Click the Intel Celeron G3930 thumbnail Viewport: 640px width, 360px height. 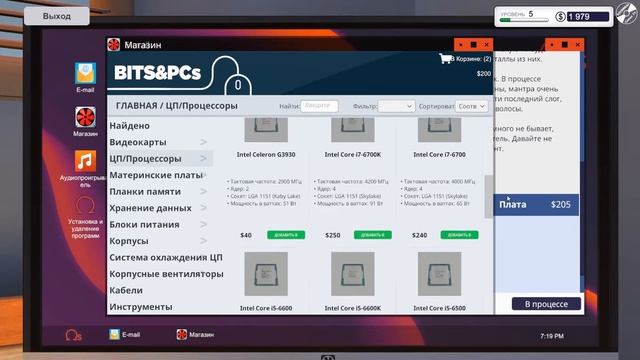click(x=266, y=130)
